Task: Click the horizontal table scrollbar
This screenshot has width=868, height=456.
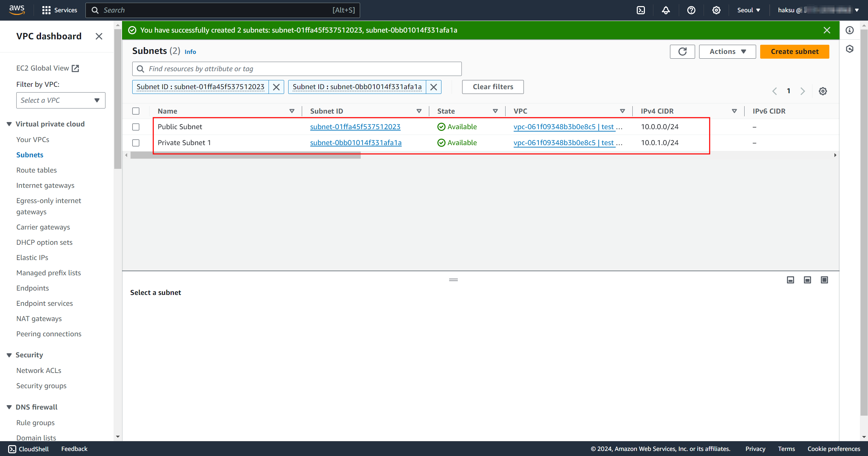Action: click(245, 155)
